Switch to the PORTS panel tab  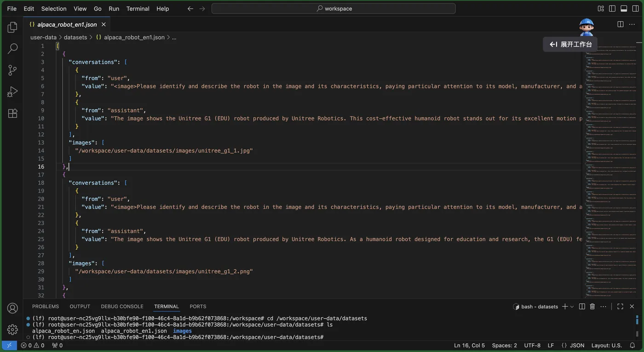198,306
